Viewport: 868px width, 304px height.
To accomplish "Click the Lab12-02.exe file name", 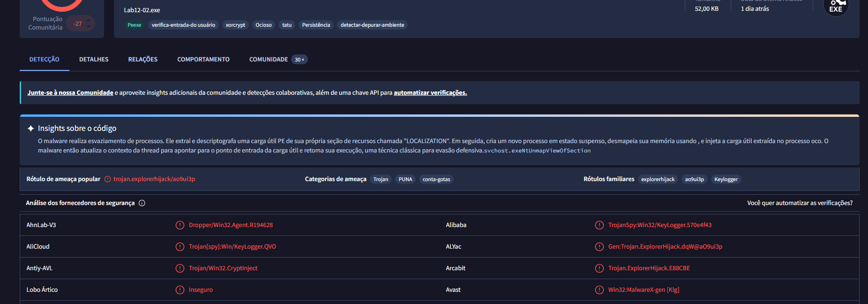I will 142,10.
